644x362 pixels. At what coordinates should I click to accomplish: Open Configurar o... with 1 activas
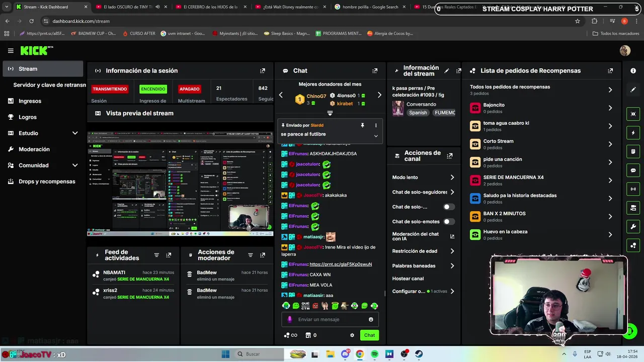[423, 291]
